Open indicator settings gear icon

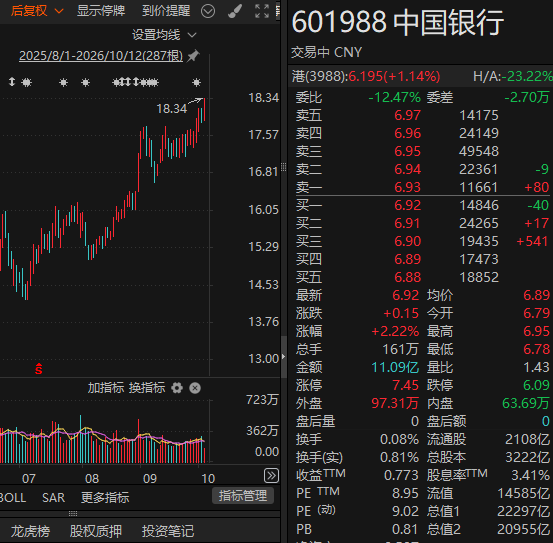click(x=177, y=388)
